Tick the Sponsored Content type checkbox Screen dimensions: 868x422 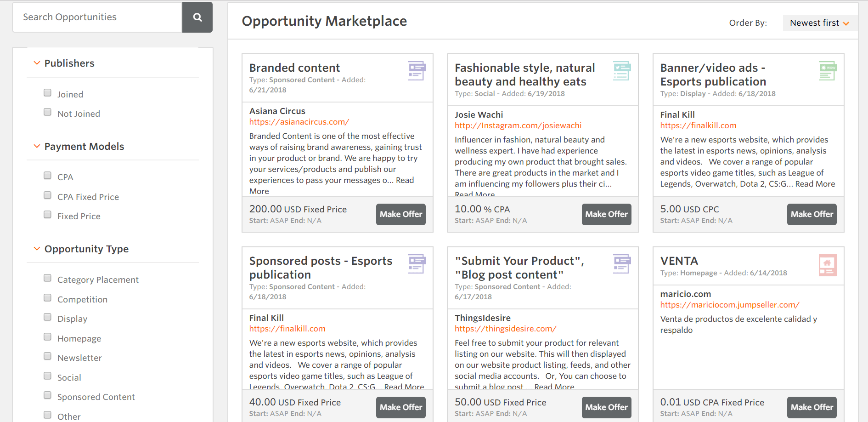tap(47, 395)
